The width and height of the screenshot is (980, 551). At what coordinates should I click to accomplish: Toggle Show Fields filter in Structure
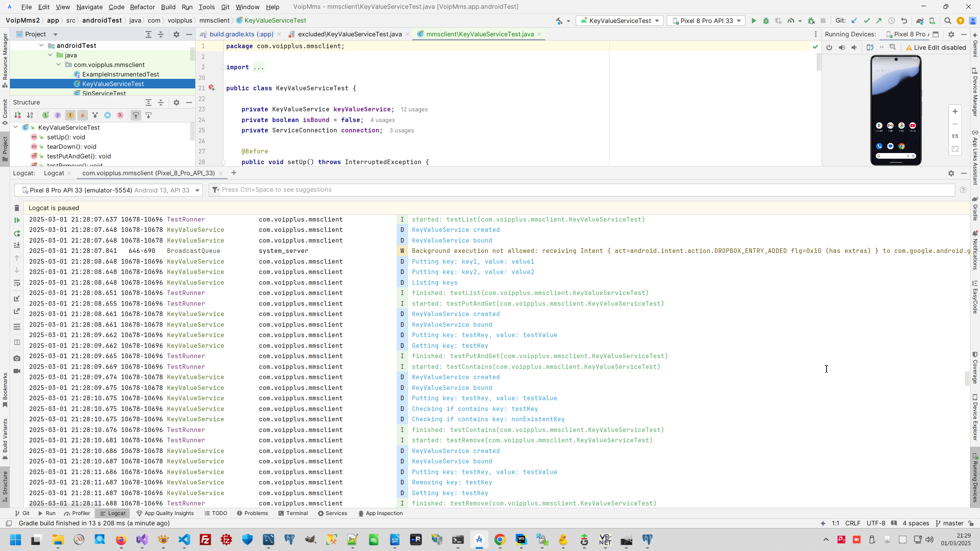pos(70,115)
